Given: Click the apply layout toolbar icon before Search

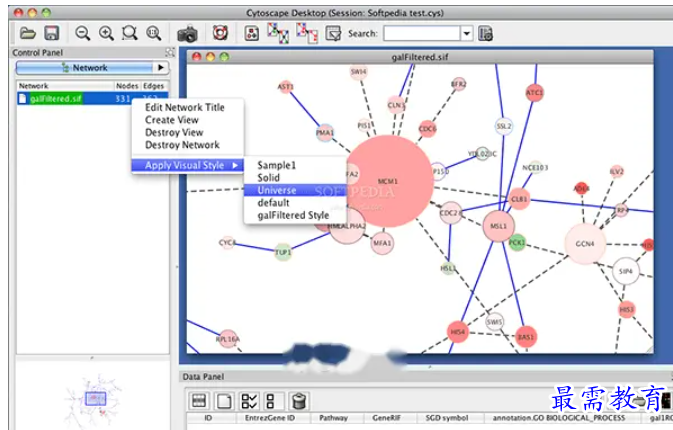Looking at the screenshot, I should click(x=333, y=33).
